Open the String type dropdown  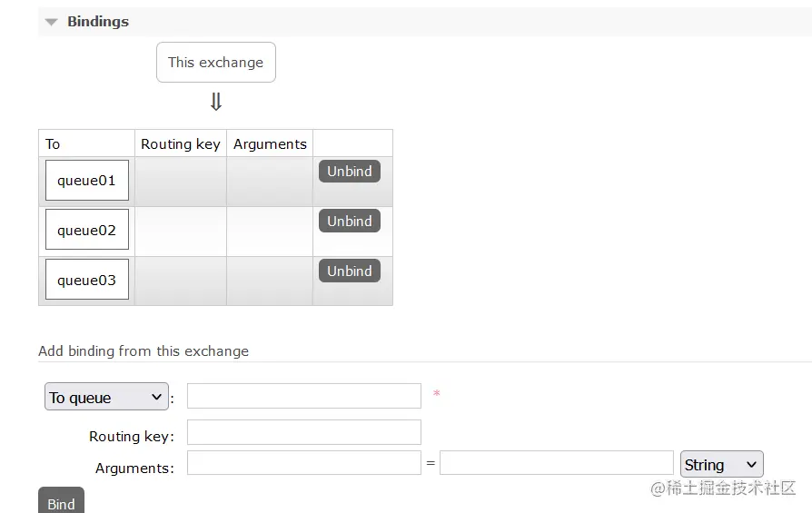721,464
